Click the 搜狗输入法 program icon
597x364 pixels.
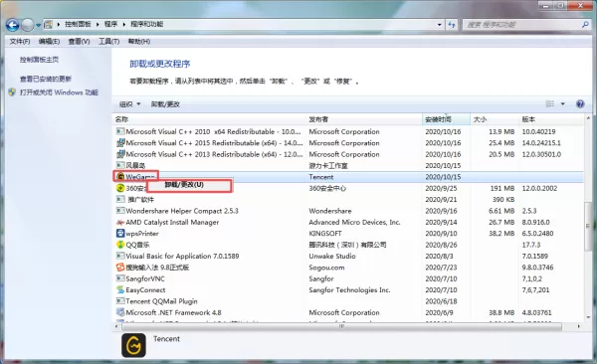[x=120, y=268]
